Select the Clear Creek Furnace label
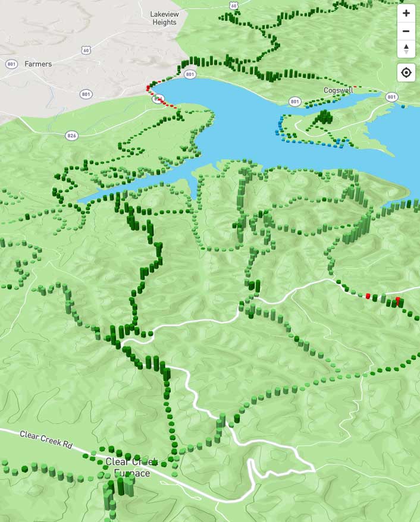The height and width of the screenshot is (522, 420). pos(131,467)
